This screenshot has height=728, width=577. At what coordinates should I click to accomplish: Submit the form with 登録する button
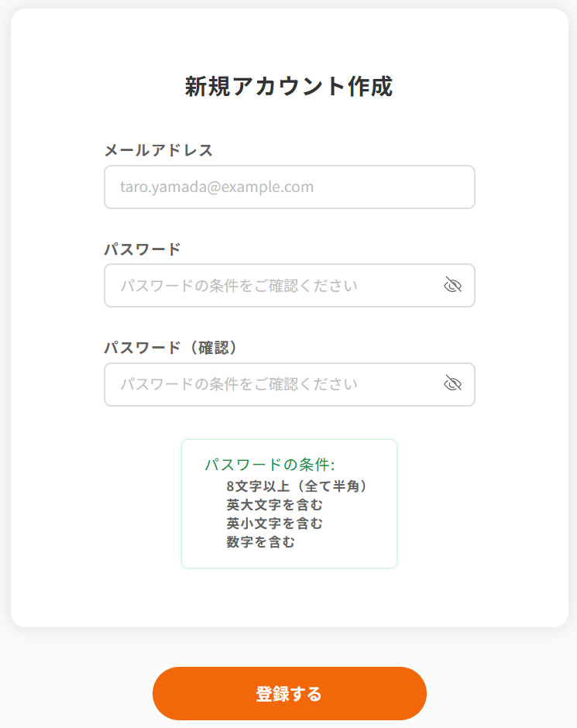tap(289, 694)
